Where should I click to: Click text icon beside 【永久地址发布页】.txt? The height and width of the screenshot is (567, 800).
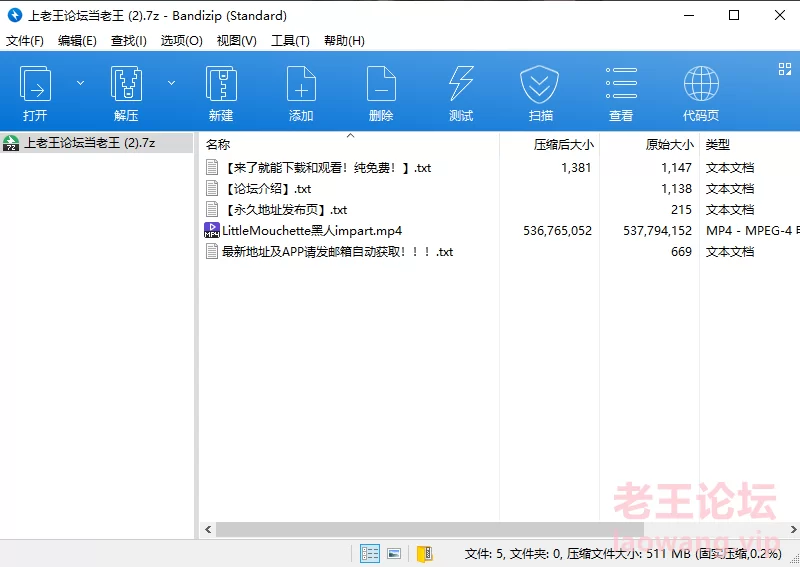[x=212, y=209]
